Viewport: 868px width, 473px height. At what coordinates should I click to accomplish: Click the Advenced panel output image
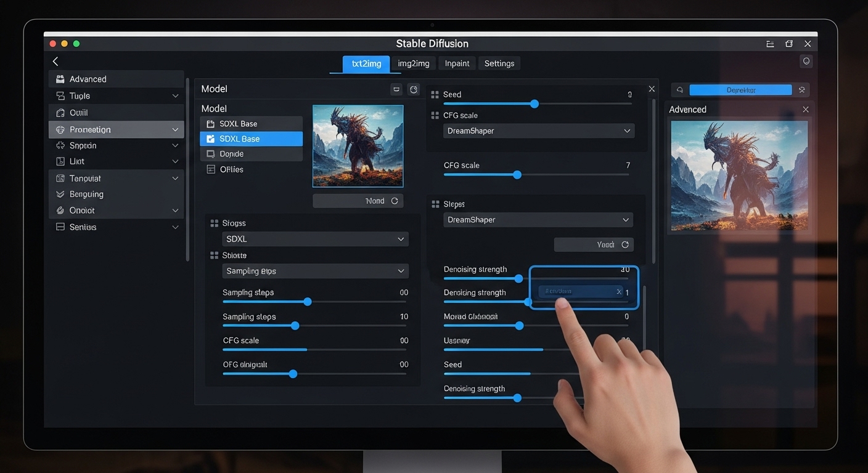(739, 176)
